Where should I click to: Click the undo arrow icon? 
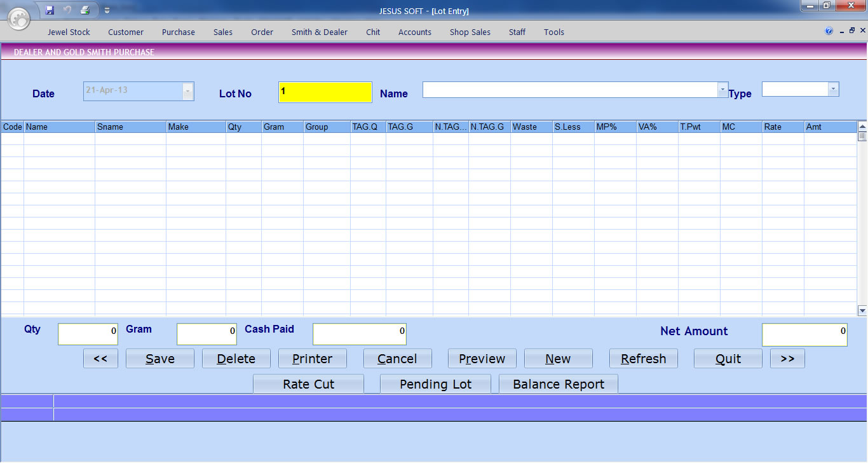tap(67, 10)
